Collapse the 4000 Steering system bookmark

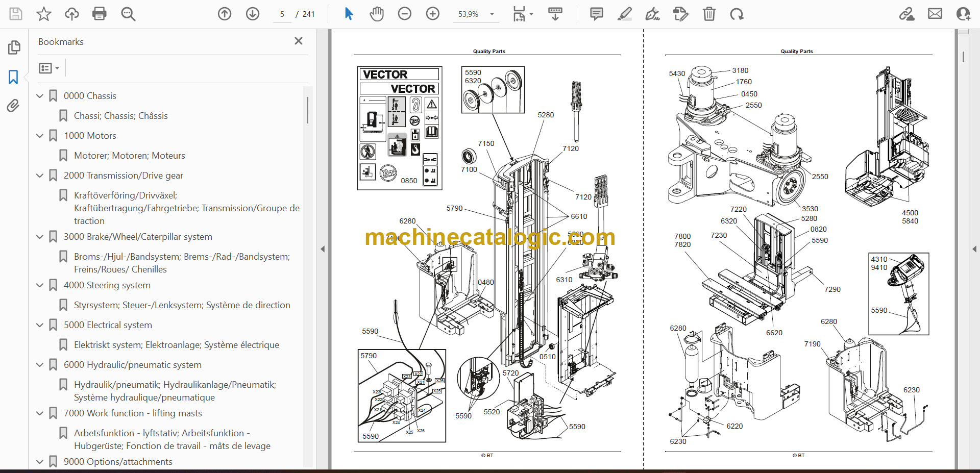tap(40, 285)
